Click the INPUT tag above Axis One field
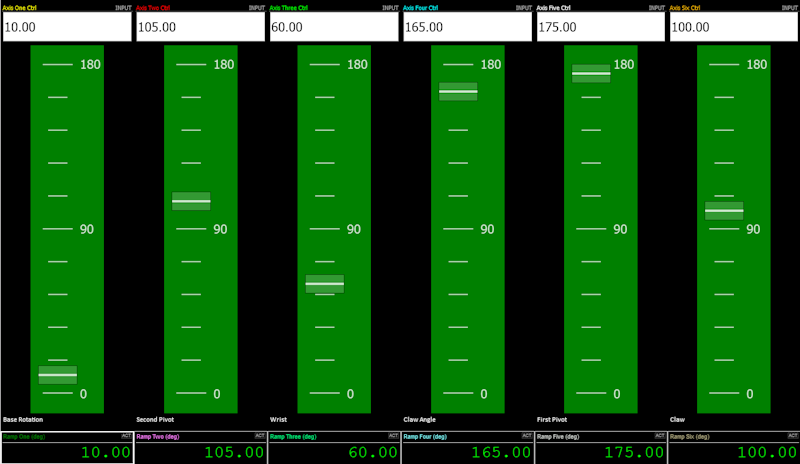The image size is (800, 464). point(123,8)
